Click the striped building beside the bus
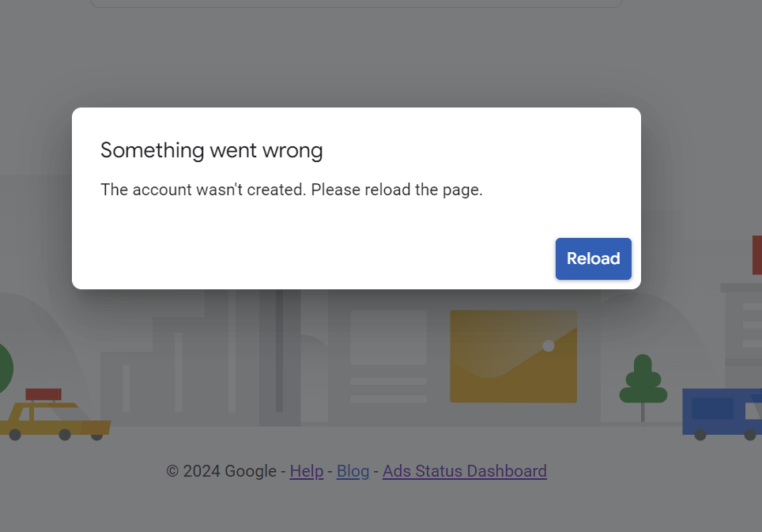762x532 pixels. click(744, 335)
